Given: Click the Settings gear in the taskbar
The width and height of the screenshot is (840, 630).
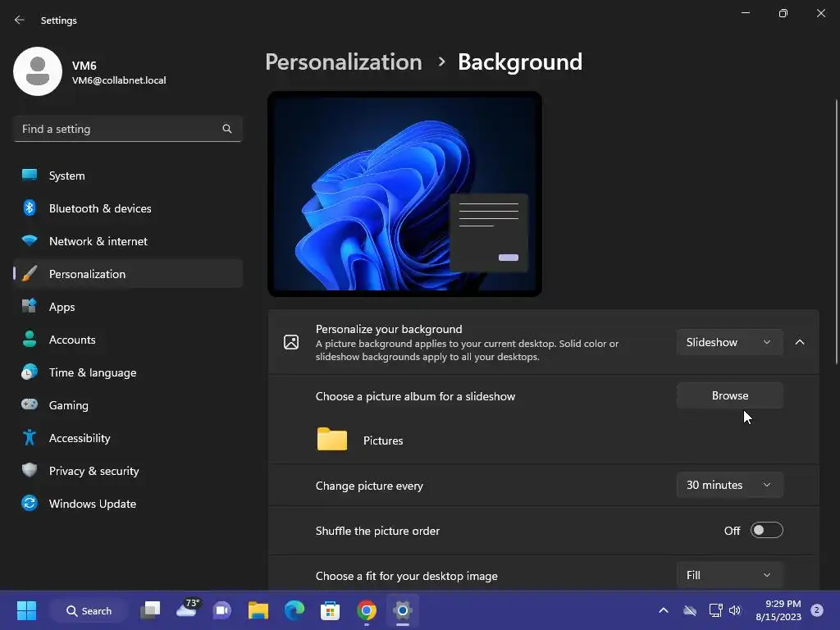Looking at the screenshot, I should pyautogui.click(x=402, y=610).
